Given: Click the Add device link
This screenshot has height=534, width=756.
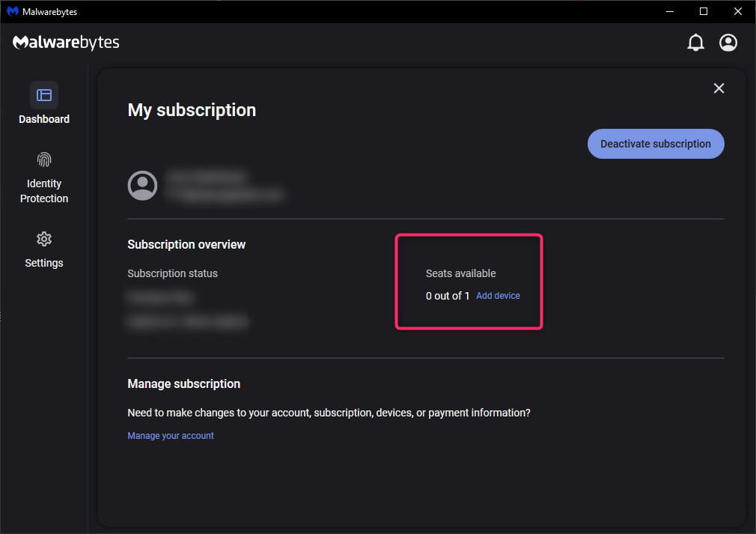Looking at the screenshot, I should [498, 296].
